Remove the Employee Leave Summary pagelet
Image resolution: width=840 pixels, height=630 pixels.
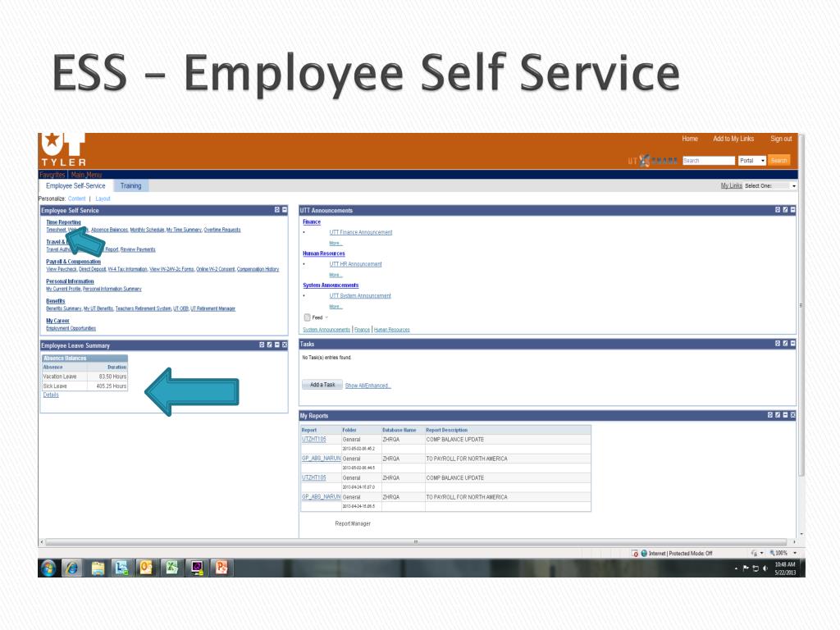[x=285, y=345]
